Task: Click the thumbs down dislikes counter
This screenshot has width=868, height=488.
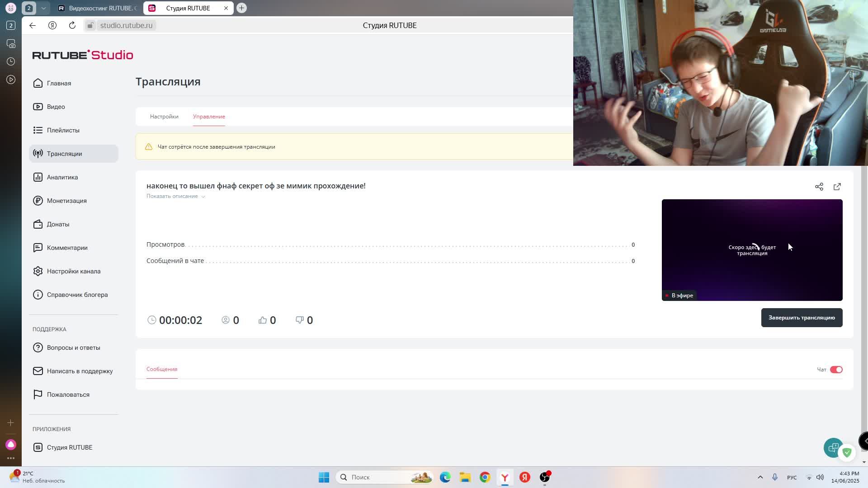Action: tap(304, 320)
